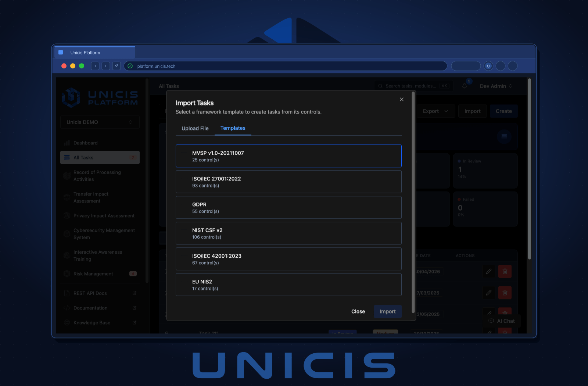Viewport: 588px width, 386px height.
Task: Choose the NIST CSF v2 template
Action: tap(288, 233)
